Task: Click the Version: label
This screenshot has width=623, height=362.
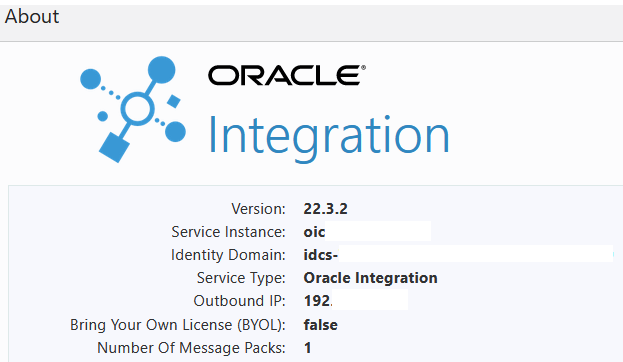Action: click(x=258, y=209)
